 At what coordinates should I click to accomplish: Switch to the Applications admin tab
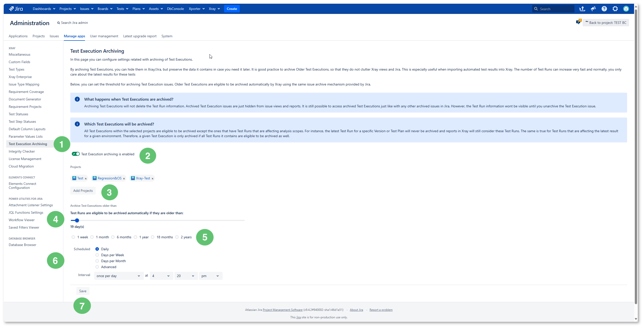tap(18, 36)
